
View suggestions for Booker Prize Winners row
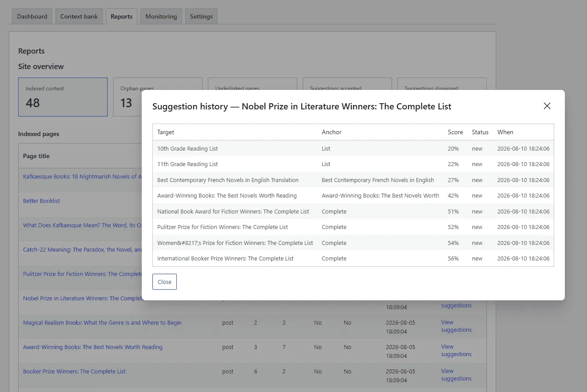[456, 375]
